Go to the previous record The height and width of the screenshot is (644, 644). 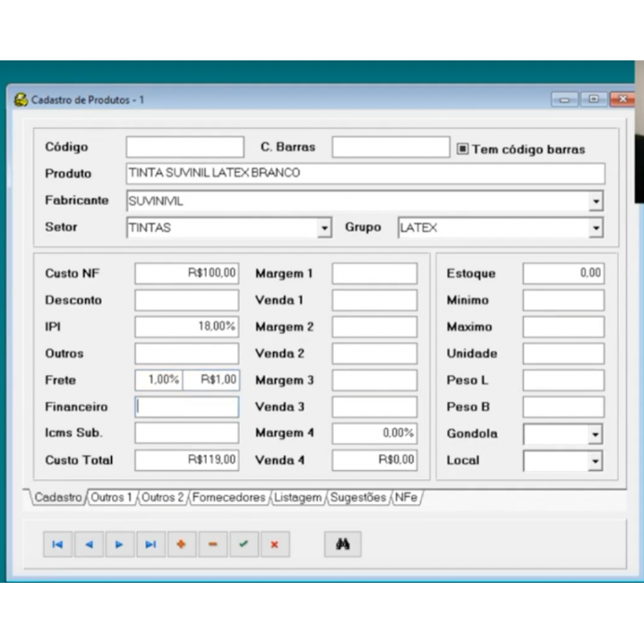(89, 544)
